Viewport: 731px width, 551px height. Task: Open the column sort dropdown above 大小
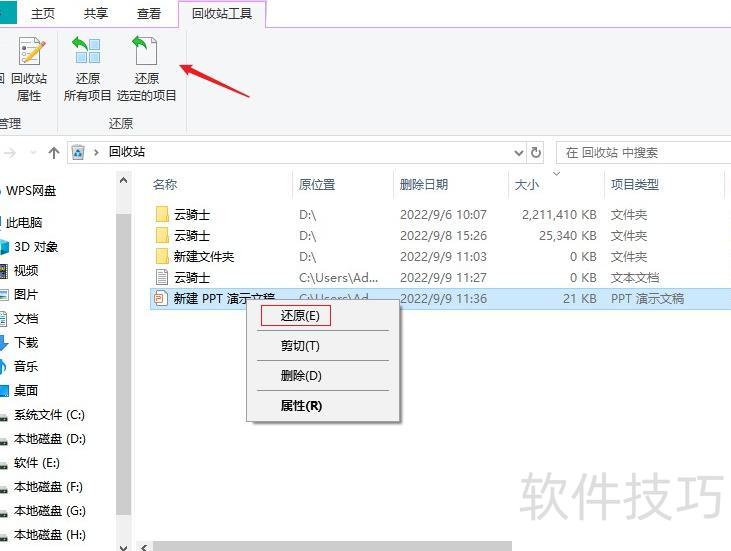556,173
